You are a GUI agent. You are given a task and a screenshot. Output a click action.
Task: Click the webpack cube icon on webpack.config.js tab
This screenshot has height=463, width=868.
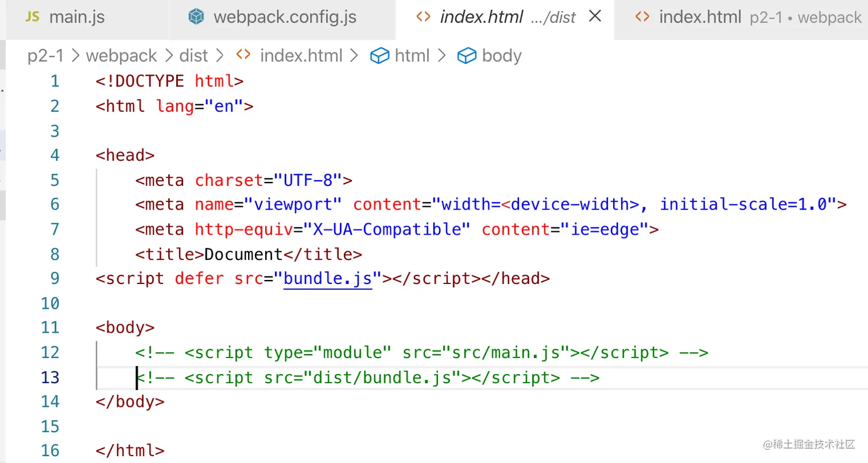[197, 17]
